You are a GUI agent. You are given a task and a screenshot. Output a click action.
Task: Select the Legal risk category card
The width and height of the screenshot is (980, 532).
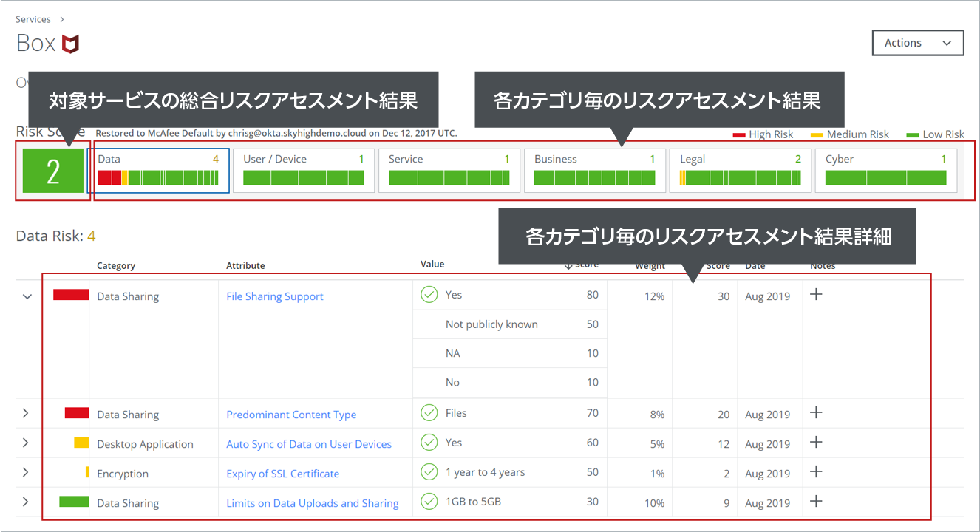click(x=740, y=171)
